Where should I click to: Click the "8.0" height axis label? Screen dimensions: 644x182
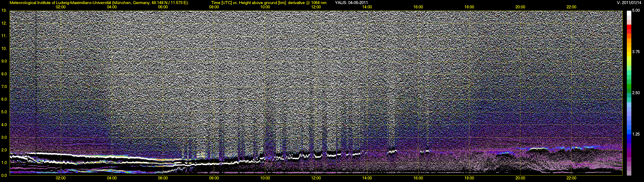coord(4,74)
